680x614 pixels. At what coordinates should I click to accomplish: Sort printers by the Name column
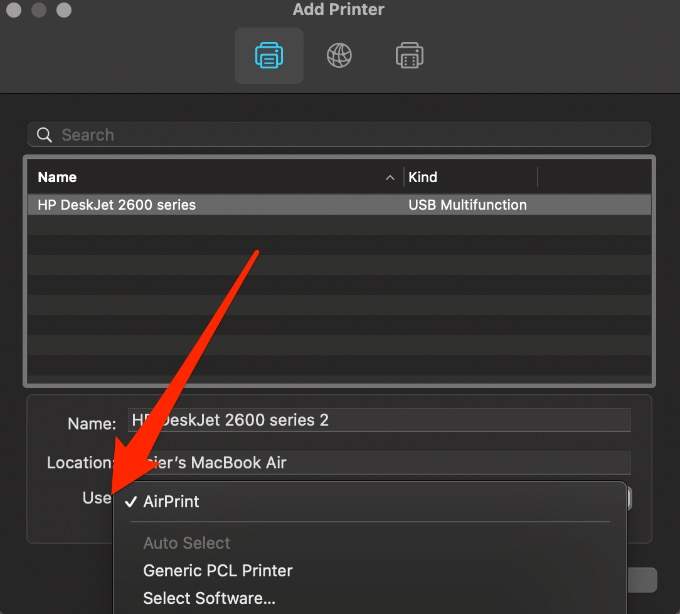pos(57,177)
